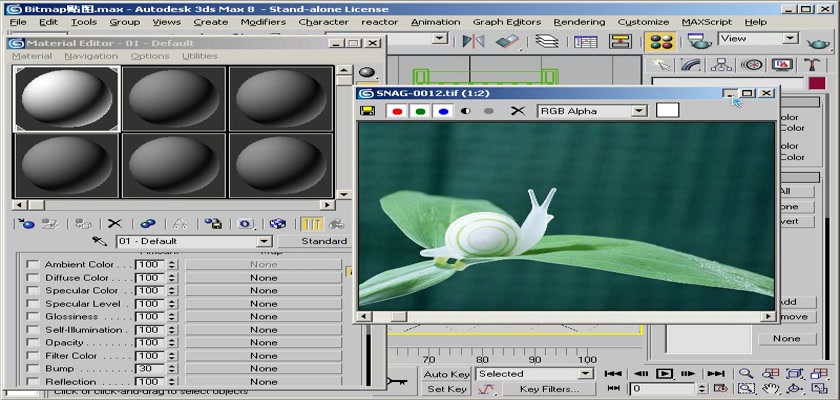Click Pan hand viewport tool
The image size is (840, 400).
pos(770,389)
